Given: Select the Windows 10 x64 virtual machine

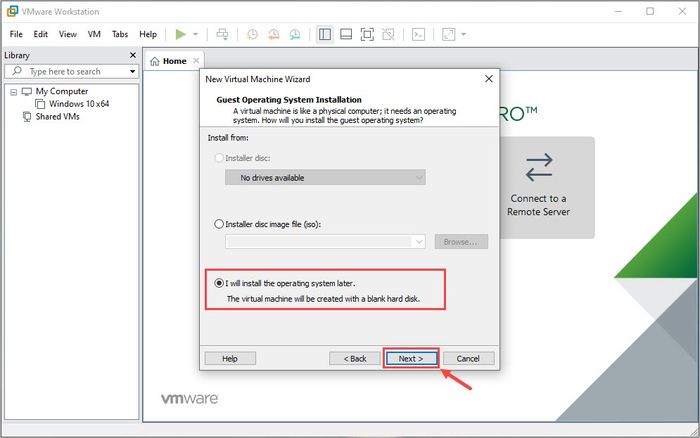Looking at the screenshot, I should (79, 104).
